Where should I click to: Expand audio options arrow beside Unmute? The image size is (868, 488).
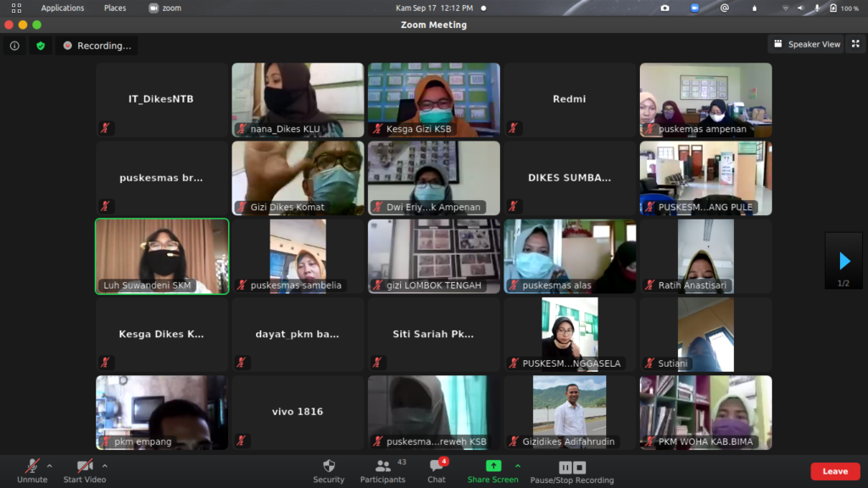pos(49,466)
